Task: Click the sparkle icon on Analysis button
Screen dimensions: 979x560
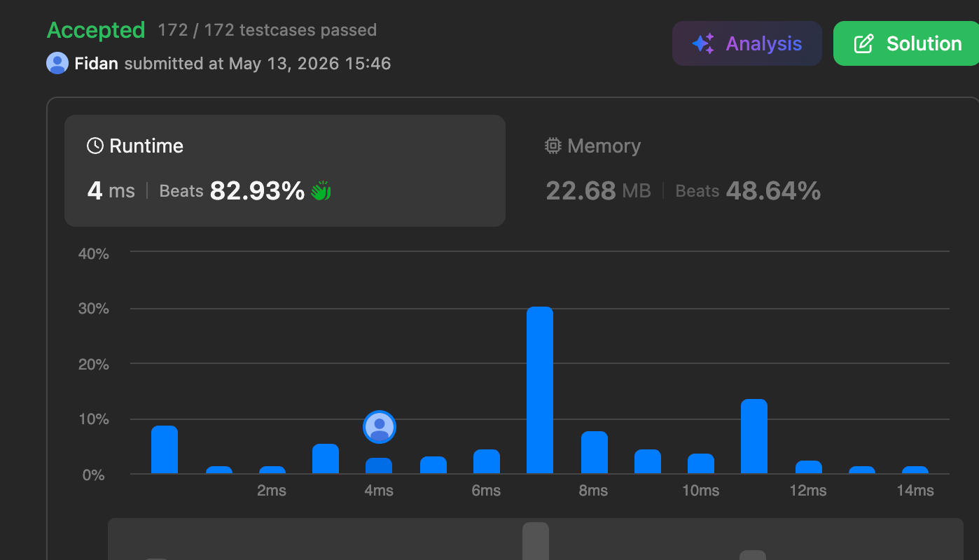Action: [703, 43]
